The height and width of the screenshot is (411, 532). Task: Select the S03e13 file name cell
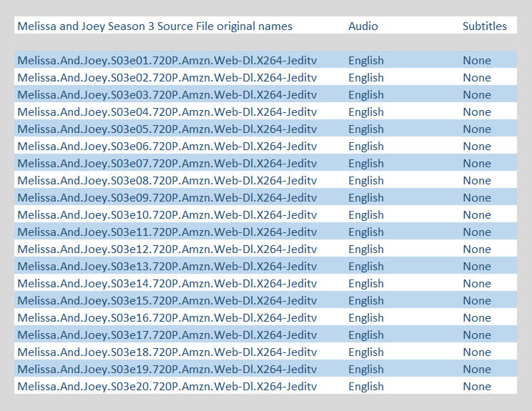(x=167, y=267)
